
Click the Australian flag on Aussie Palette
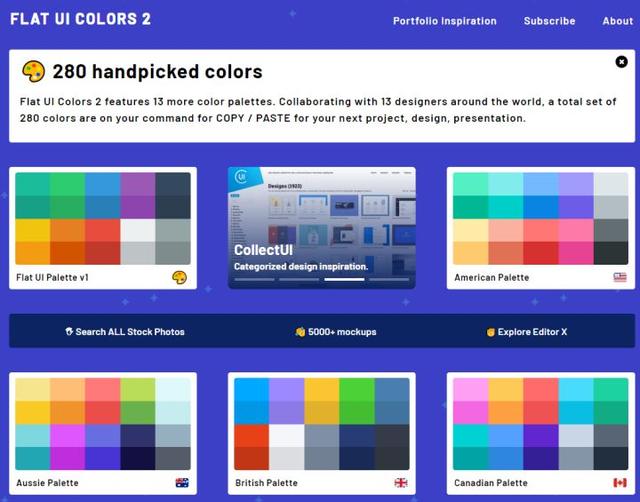182,483
